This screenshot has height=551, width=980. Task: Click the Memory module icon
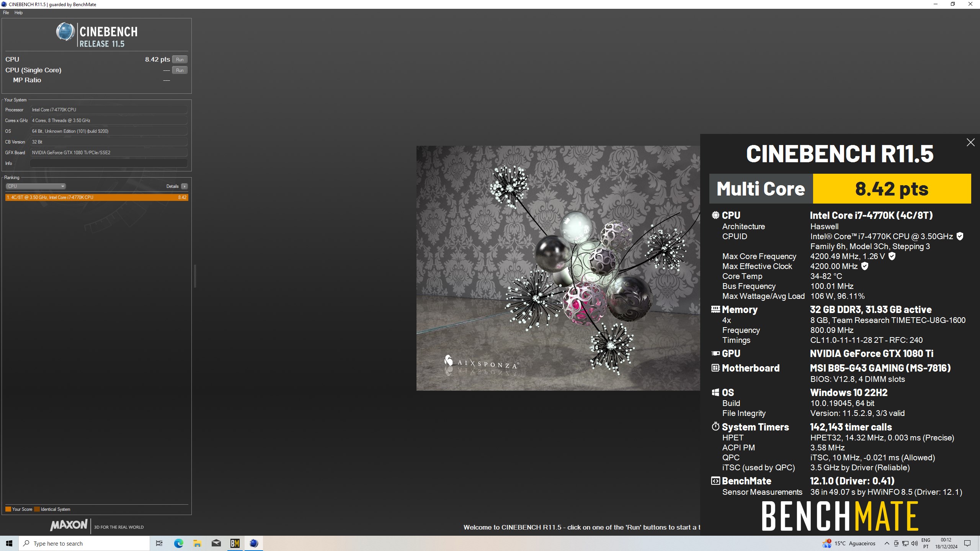715,309
